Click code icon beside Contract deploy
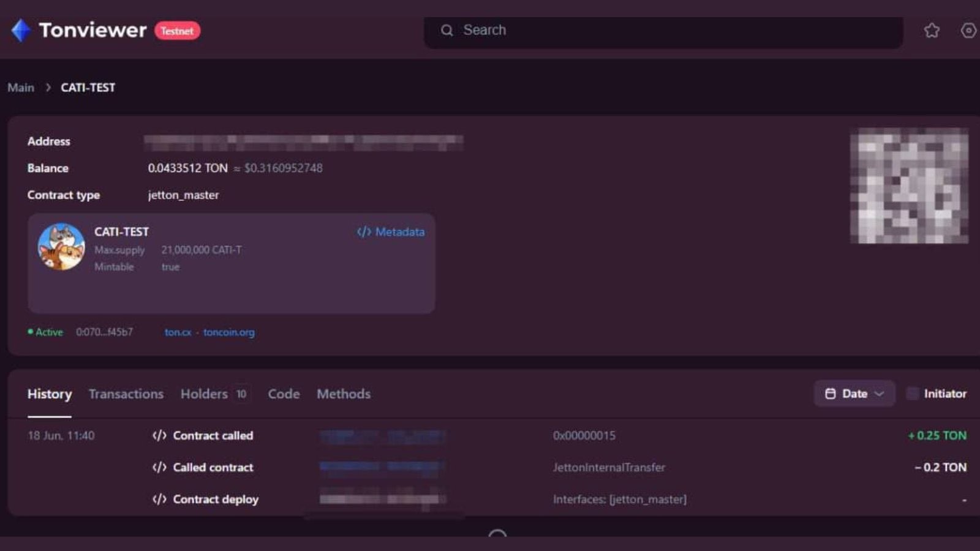The height and width of the screenshot is (551, 980). [159, 499]
